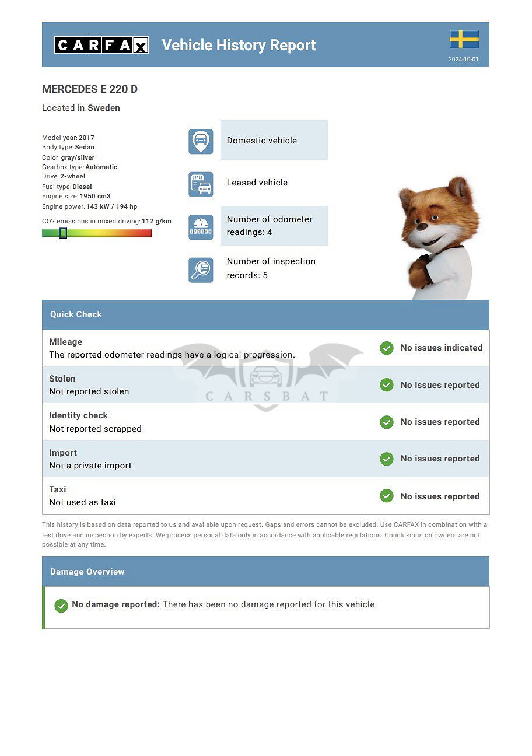The width and height of the screenshot is (532, 756).
Task: Click the Identity check green checkmark
Action: (x=386, y=422)
